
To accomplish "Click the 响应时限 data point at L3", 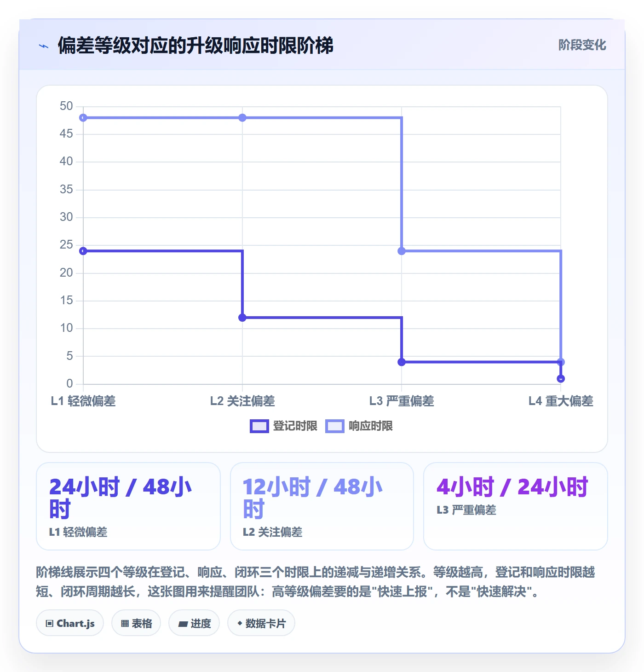I will click(402, 251).
